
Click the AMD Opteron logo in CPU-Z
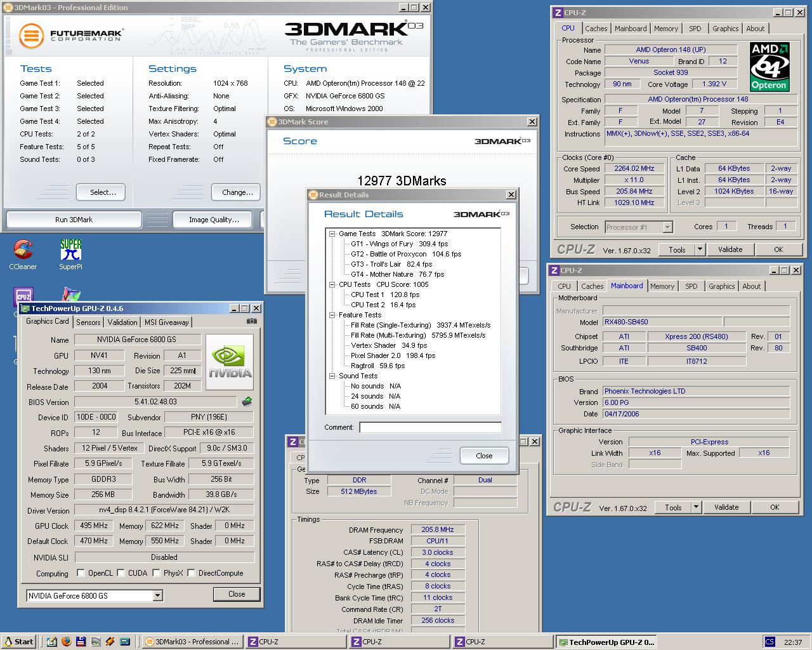pos(769,67)
